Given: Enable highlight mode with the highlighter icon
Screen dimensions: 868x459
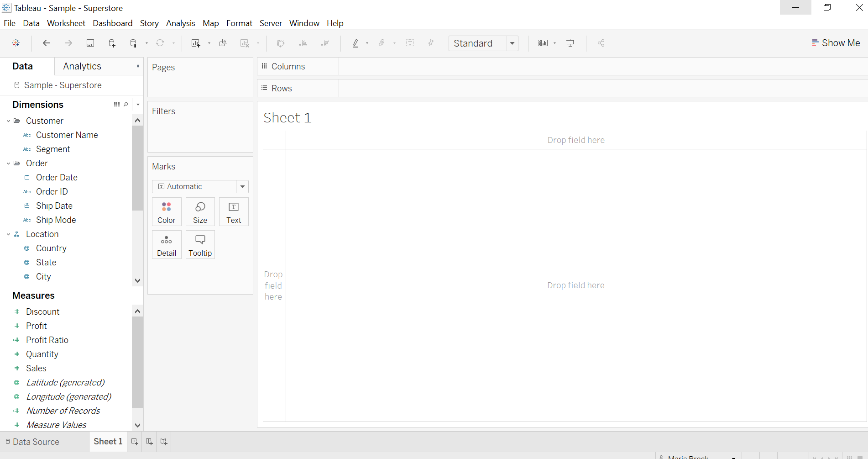Looking at the screenshot, I should point(355,43).
